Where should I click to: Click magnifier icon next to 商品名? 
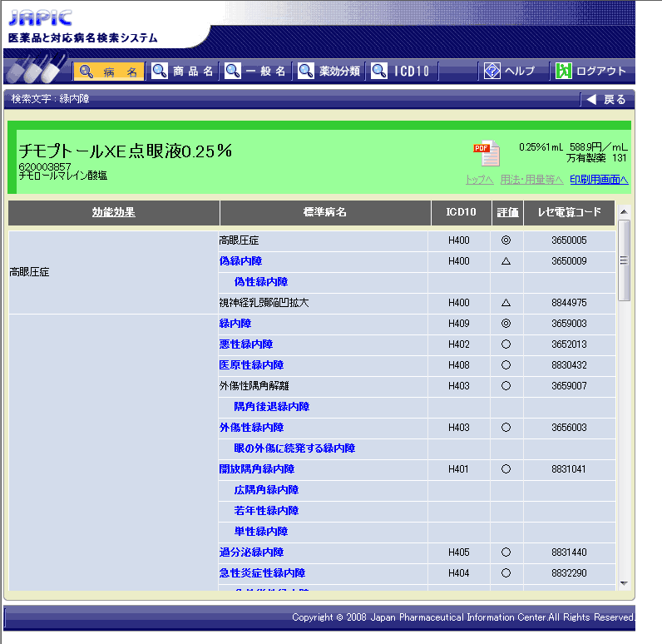pyautogui.click(x=159, y=72)
